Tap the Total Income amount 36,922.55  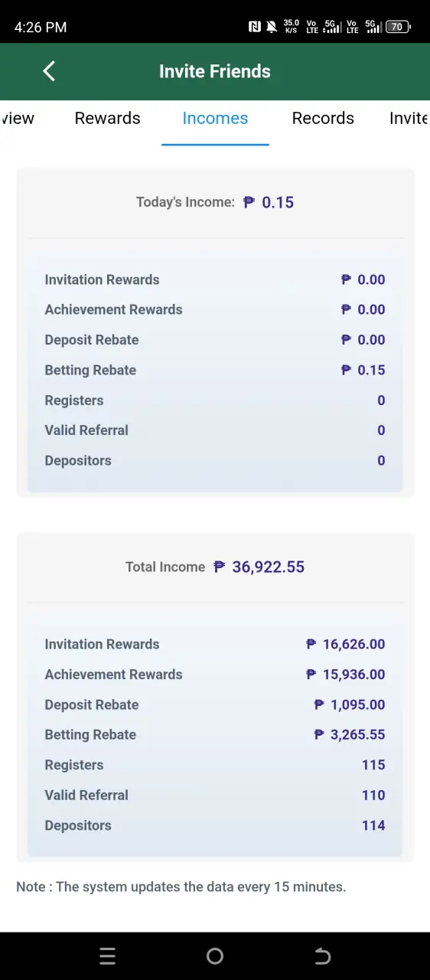268,567
